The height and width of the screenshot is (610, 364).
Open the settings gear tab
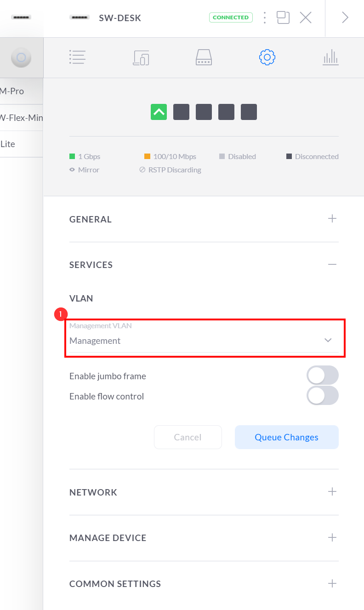267,57
